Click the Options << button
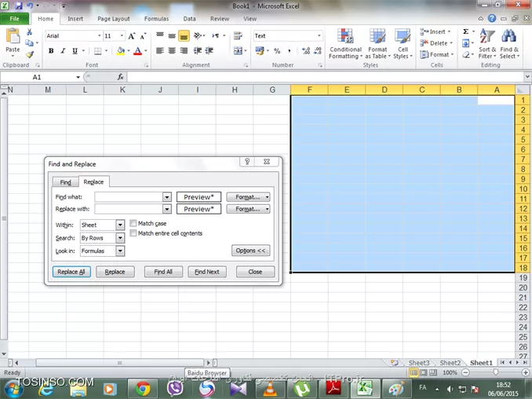Image resolution: width=532 pixels, height=399 pixels. 251,251
